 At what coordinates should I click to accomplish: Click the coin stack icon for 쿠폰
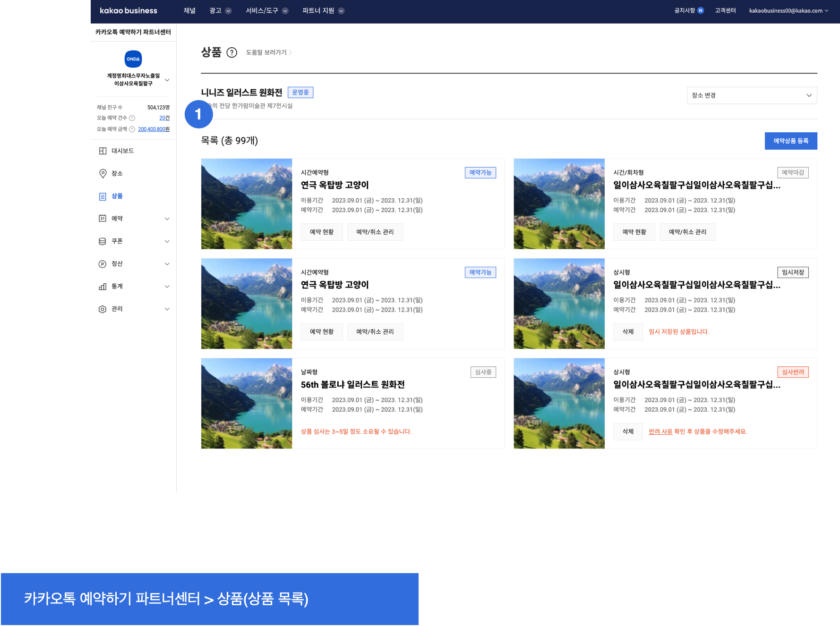pos(103,241)
